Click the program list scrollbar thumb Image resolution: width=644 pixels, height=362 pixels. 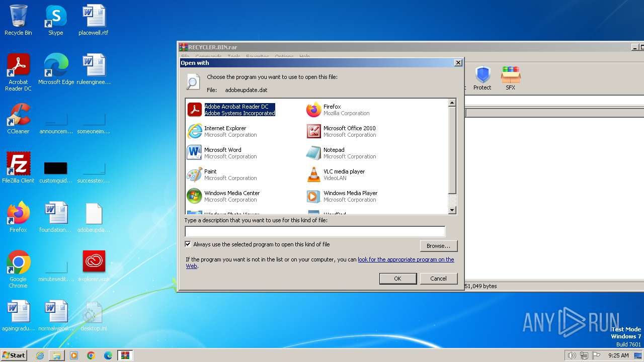click(x=452, y=150)
